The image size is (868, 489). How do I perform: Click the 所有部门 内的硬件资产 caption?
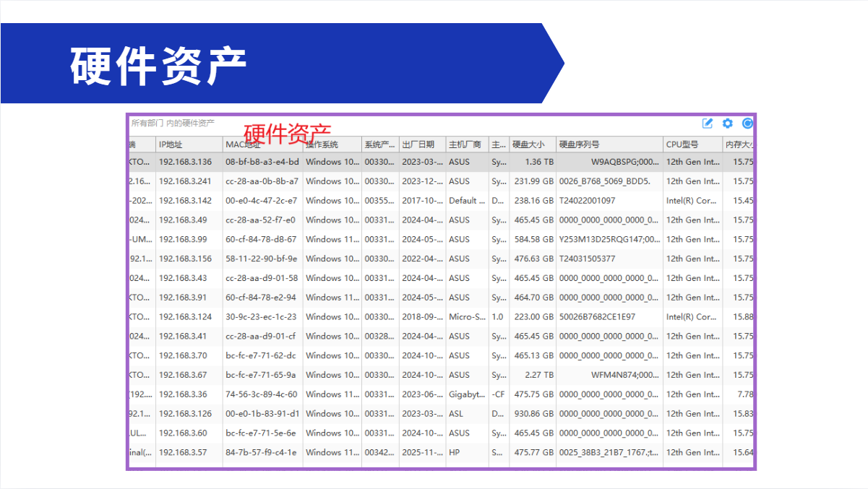173,124
